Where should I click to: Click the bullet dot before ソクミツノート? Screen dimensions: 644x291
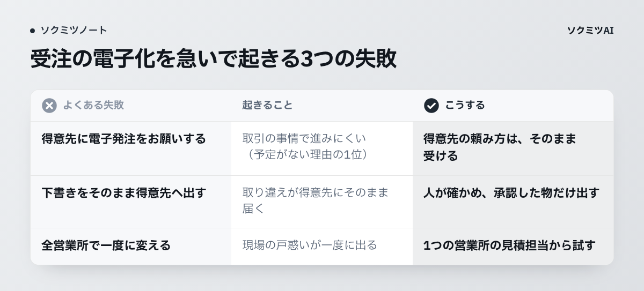point(33,31)
